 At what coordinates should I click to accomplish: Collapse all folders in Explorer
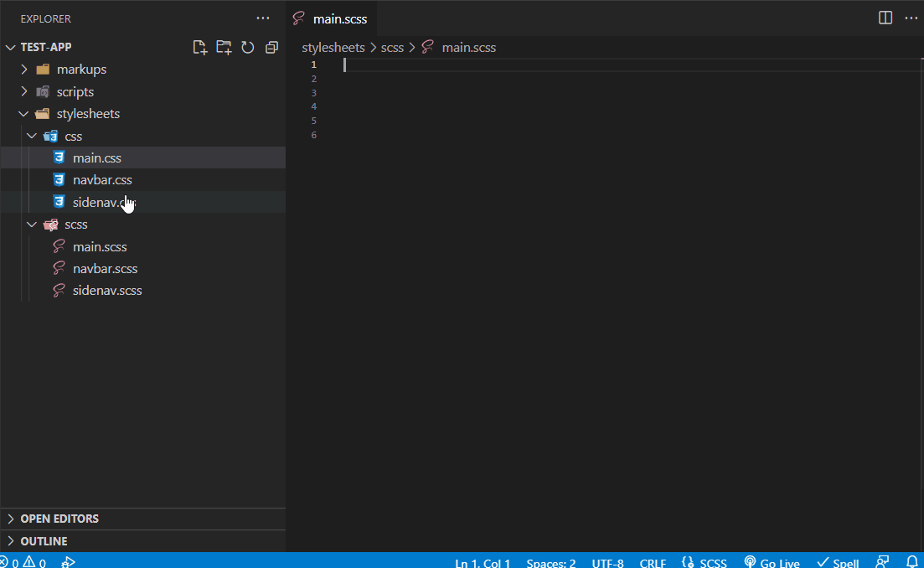[271, 47]
